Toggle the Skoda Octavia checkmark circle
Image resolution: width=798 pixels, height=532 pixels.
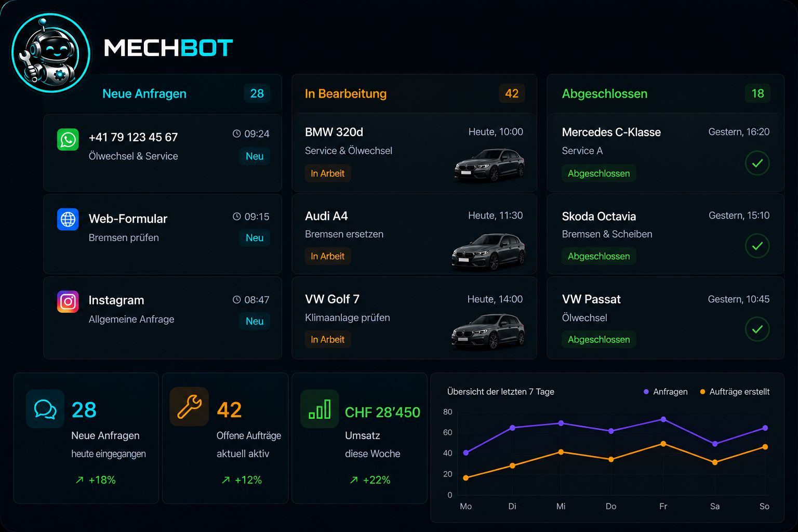coord(757,246)
